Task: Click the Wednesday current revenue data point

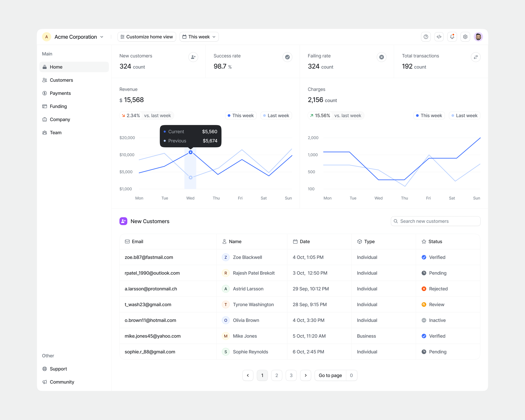Action: tap(191, 152)
